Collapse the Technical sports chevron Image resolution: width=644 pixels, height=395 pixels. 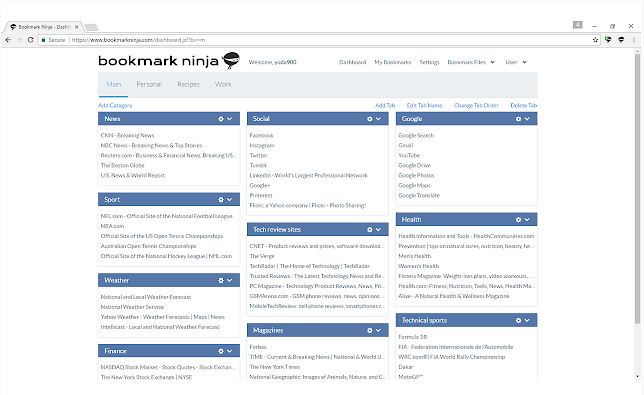(x=527, y=320)
